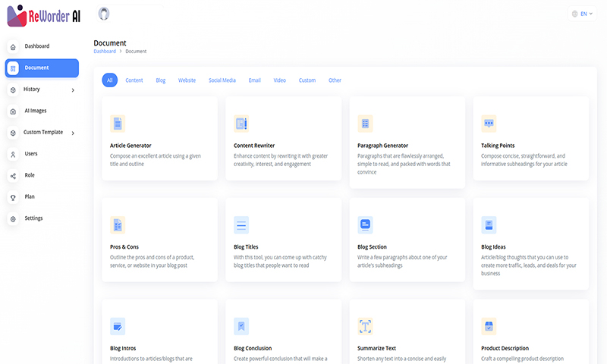Open the Content Rewriter title
The width and height of the screenshot is (607, 364).
(x=254, y=146)
